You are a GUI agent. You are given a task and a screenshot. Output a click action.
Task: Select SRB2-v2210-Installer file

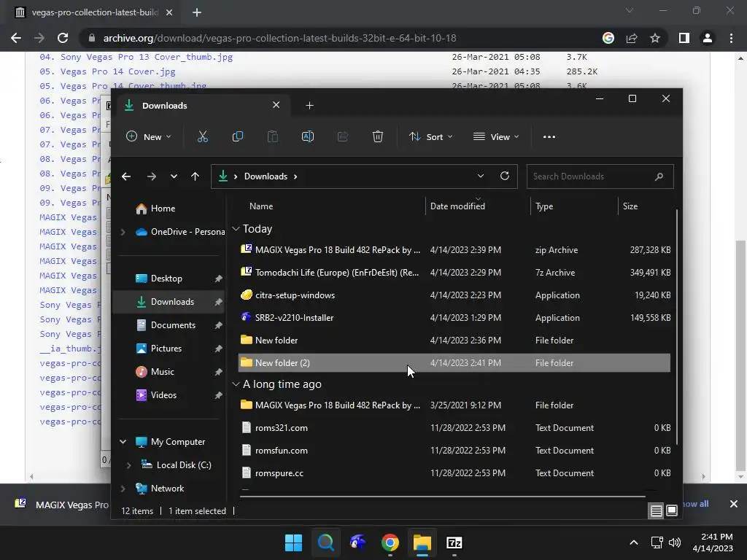[454, 318]
